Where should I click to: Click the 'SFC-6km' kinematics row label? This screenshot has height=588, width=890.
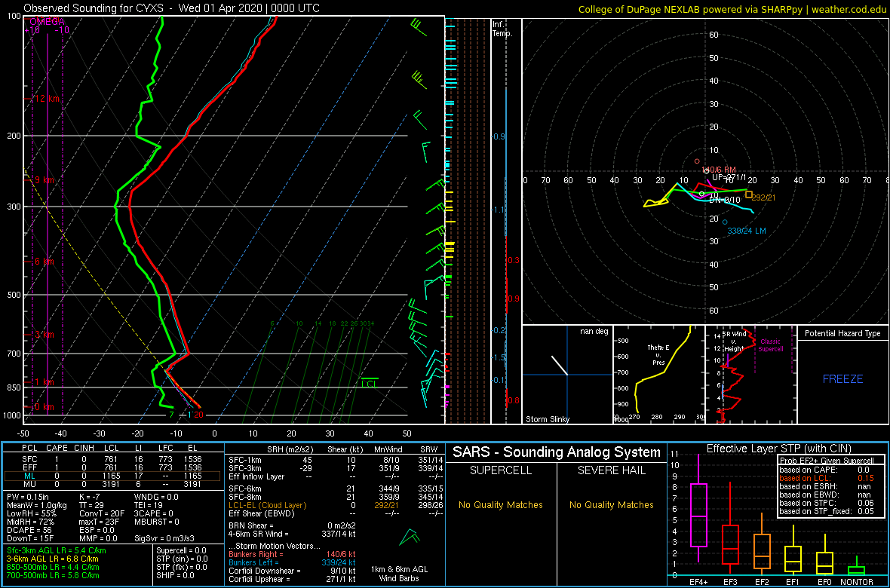click(x=244, y=488)
